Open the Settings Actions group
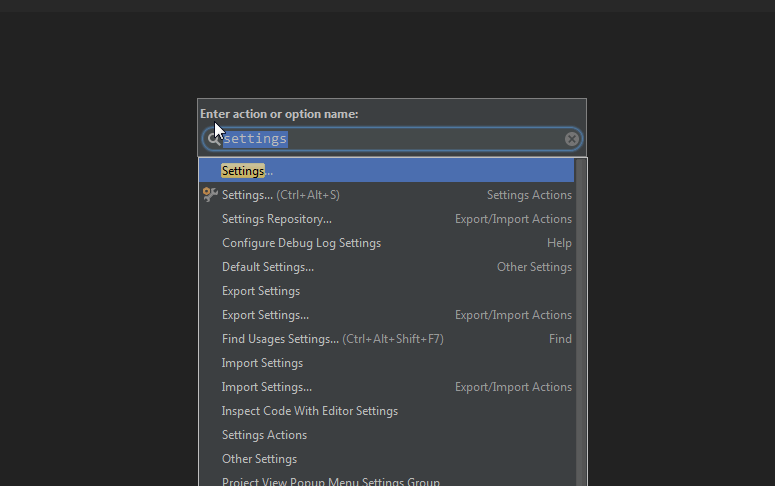775x486 pixels. tap(387, 435)
